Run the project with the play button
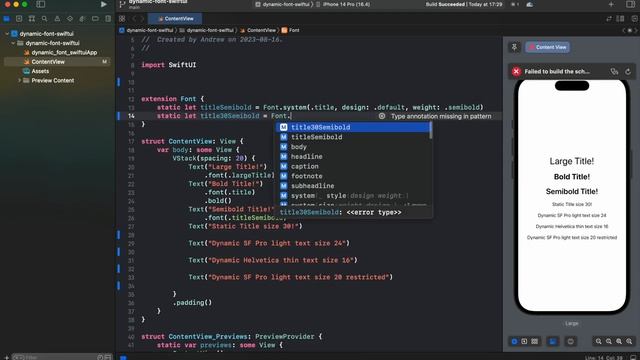The height and width of the screenshot is (360, 640). (x=103, y=4)
